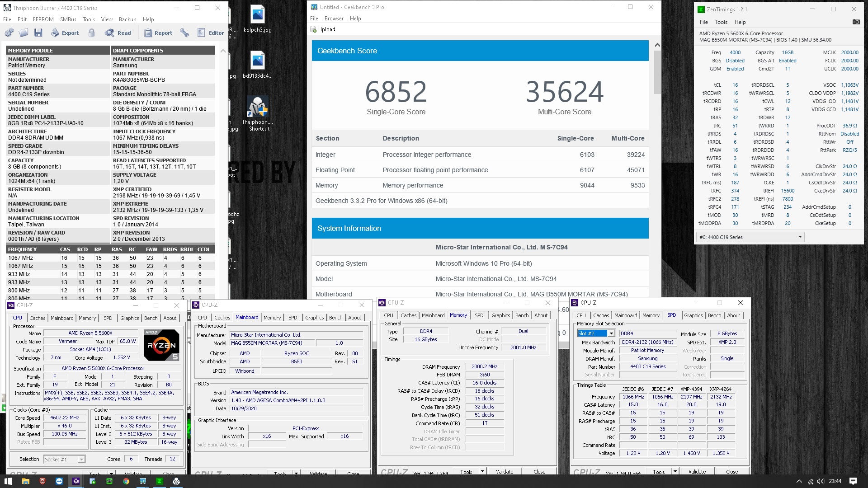The image size is (868, 488).
Task: Click the Ryzen 5 logo in CPU-Z
Action: (x=161, y=346)
